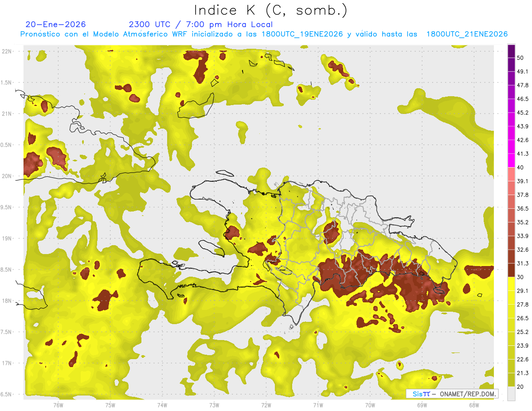Click the "22.6" color scale label
The height and width of the screenshot is (411, 532).
click(x=522, y=360)
